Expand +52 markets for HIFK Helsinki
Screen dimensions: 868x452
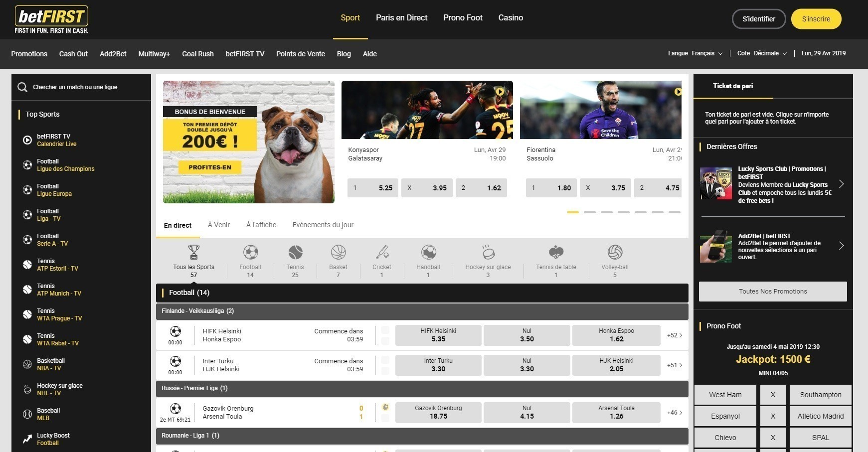pyautogui.click(x=675, y=335)
